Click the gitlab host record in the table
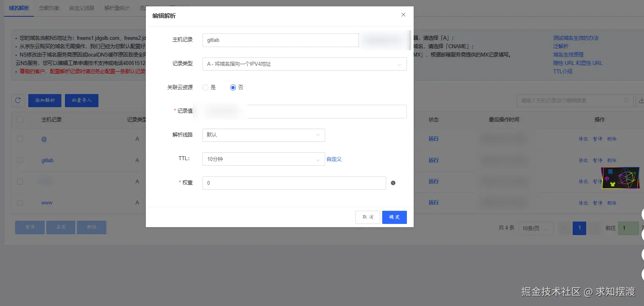The image size is (644, 306). (47, 161)
